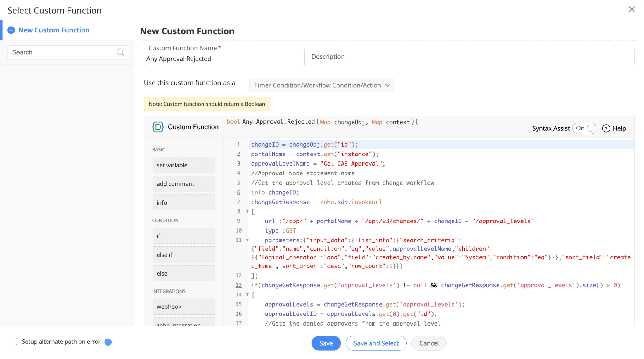Click the Save and Select button
This screenshot has height=359, width=644.
click(376, 343)
